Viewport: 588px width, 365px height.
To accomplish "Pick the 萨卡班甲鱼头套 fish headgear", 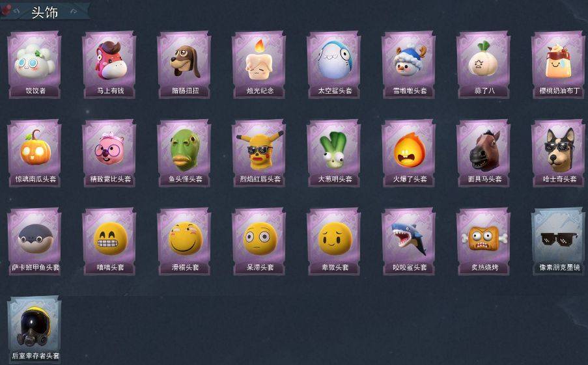I will pos(34,241).
